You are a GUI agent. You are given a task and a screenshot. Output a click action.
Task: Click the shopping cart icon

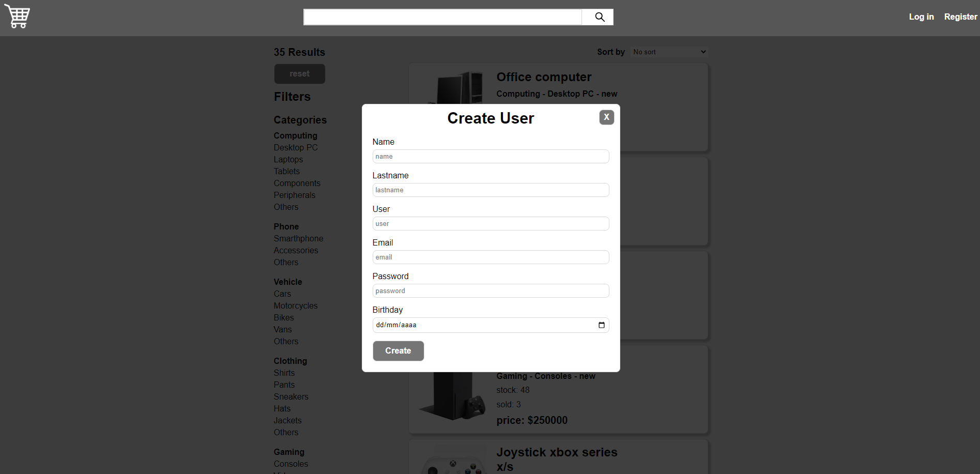tap(17, 16)
